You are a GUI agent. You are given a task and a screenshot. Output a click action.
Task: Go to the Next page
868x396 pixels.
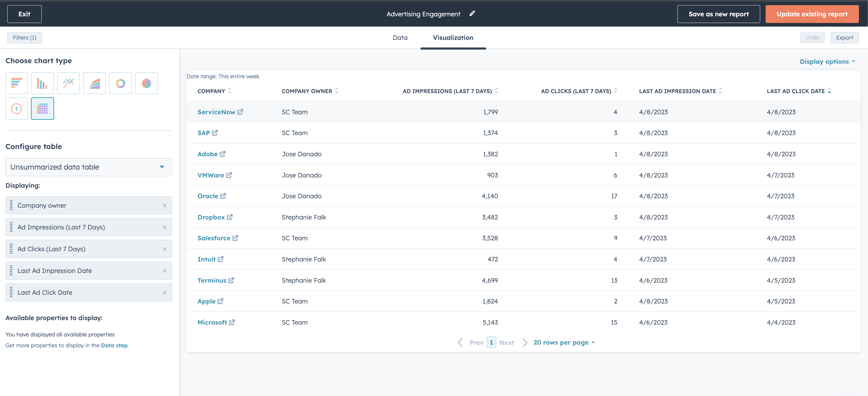(x=513, y=342)
